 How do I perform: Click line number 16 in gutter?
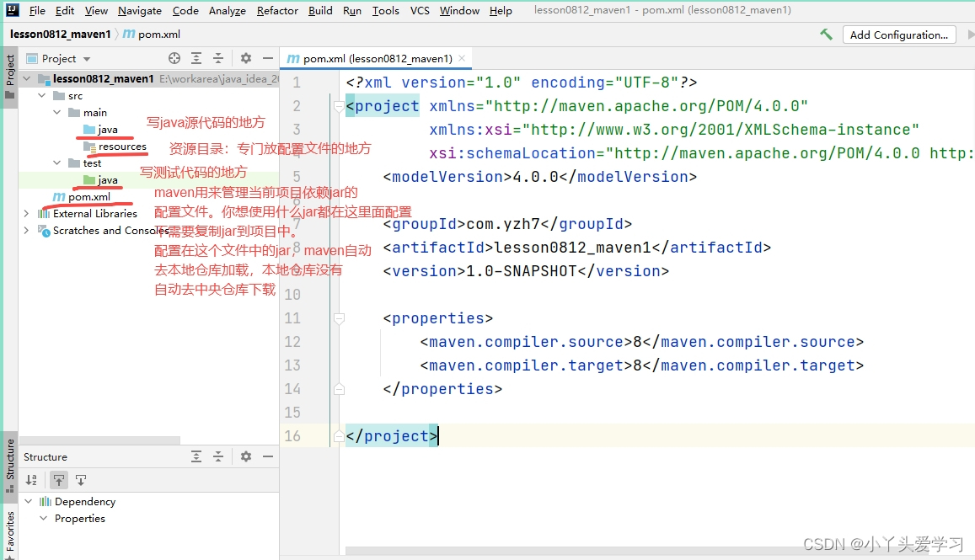(292, 436)
